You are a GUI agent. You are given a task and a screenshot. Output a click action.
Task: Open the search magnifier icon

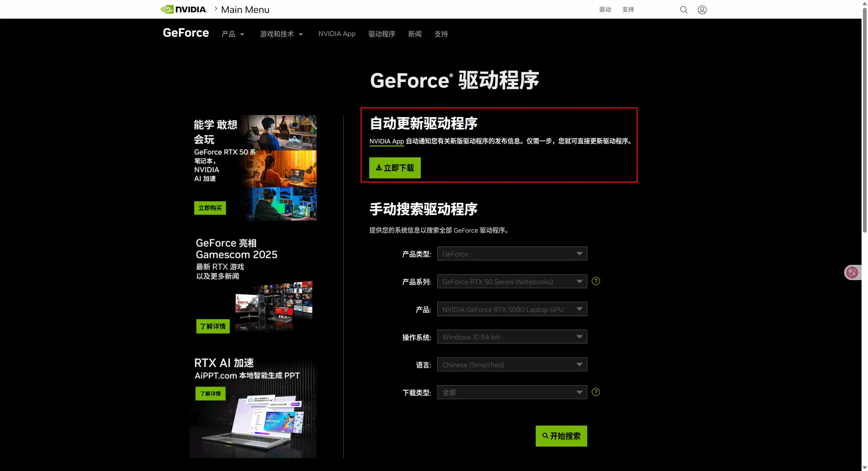684,10
